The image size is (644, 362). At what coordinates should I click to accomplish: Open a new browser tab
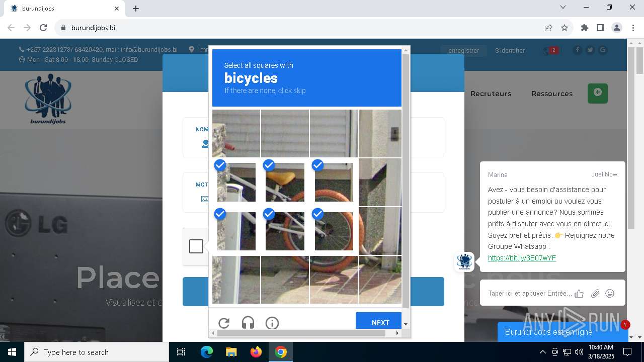point(136,9)
